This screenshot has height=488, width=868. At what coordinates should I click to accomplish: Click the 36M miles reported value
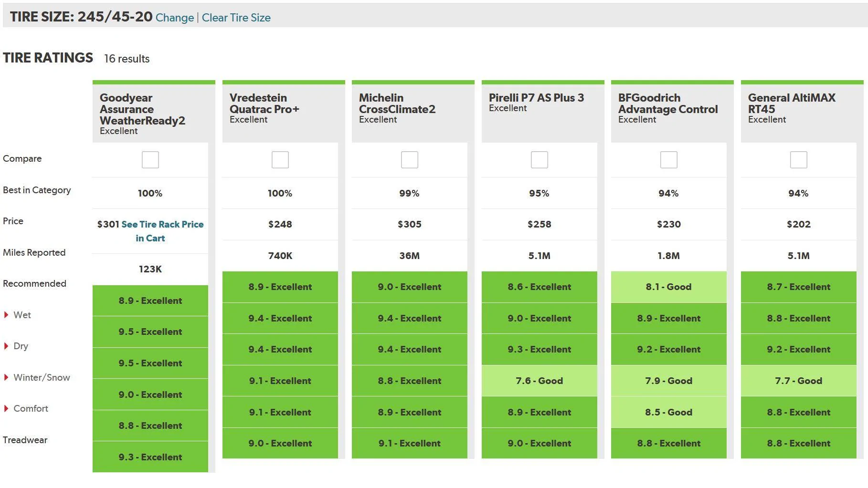click(x=409, y=256)
